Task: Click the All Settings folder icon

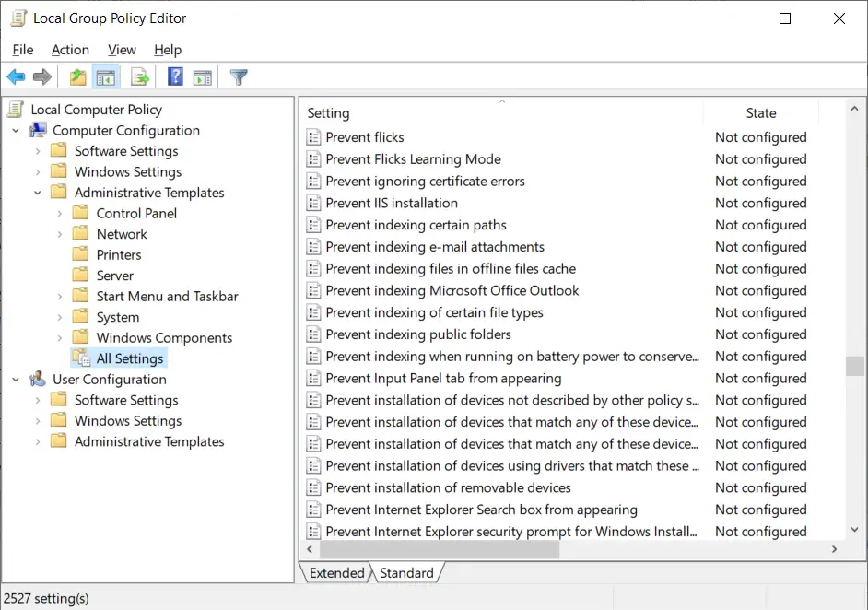Action: pyautogui.click(x=81, y=358)
